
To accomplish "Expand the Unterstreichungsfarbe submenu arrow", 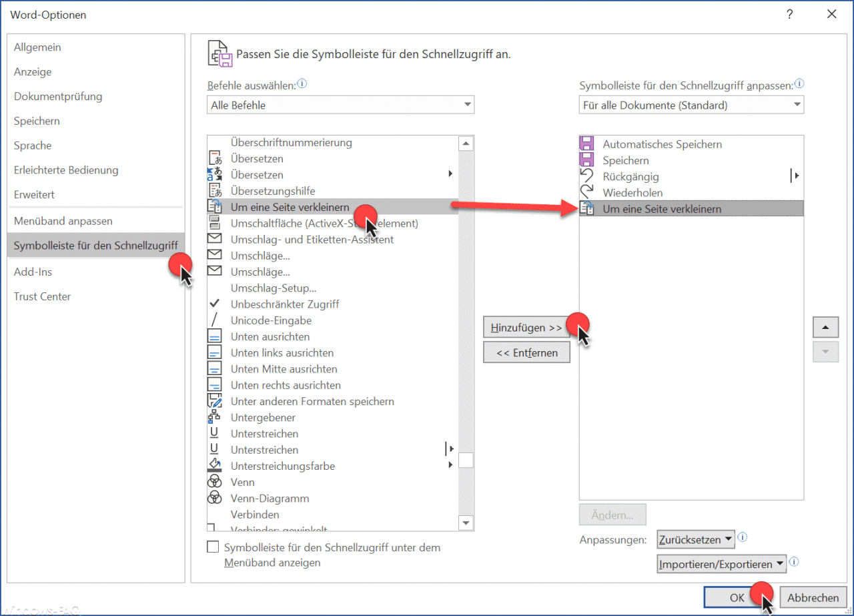I will point(450,465).
